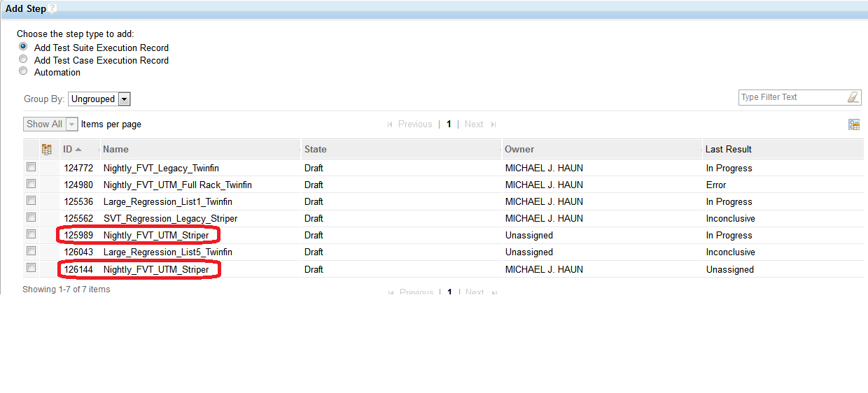The height and width of the screenshot is (393, 868).
Task: Click Unassigned owner in row 125989
Action: [x=529, y=235]
